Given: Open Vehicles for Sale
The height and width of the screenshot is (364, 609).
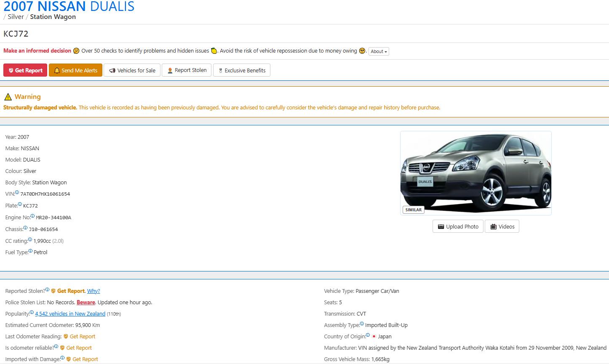Looking at the screenshot, I should tap(132, 70).
